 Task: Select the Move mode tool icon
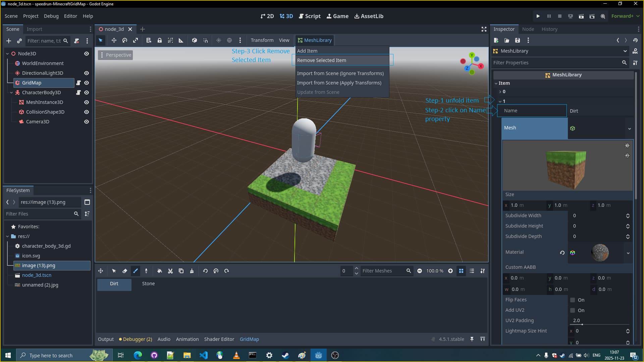coord(114,40)
